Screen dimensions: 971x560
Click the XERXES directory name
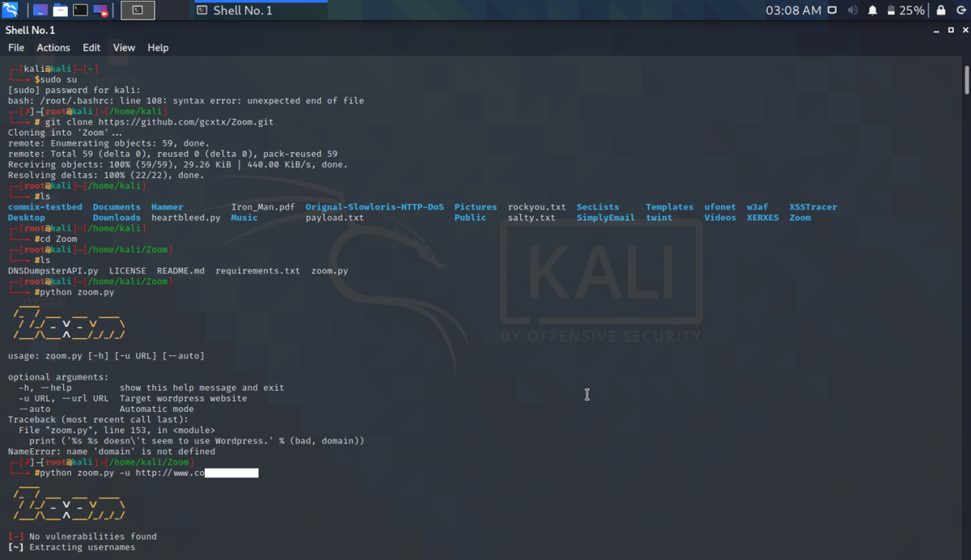point(763,218)
